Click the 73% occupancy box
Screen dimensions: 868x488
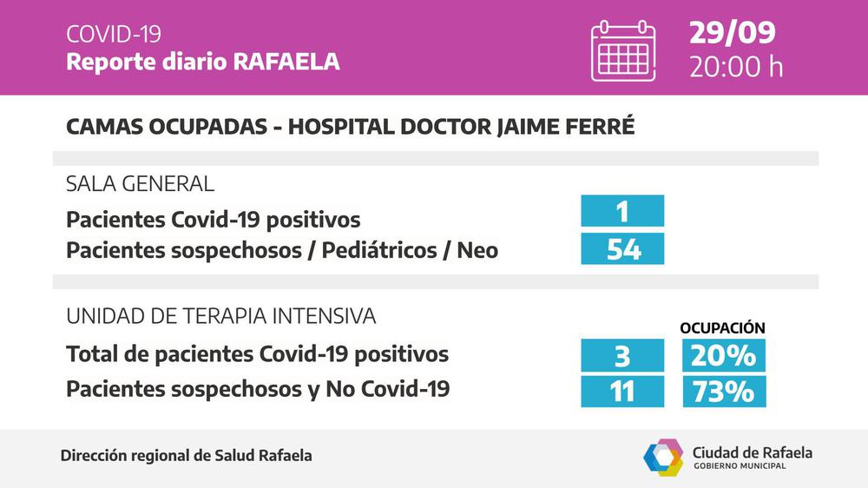click(x=723, y=392)
